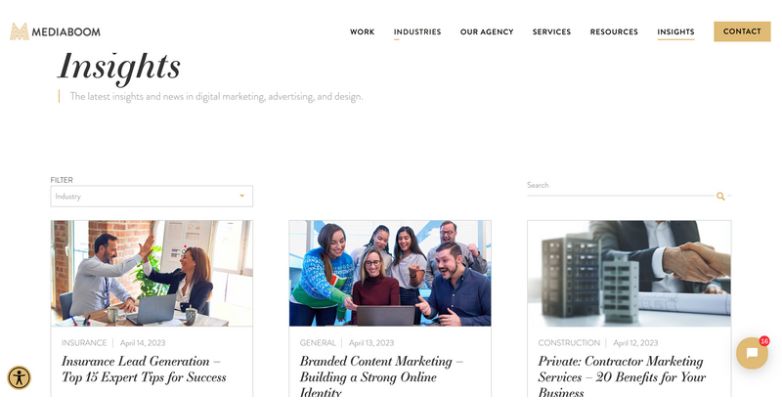The height and width of the screenshot is (410, 782).
Task: Click the high-five office thumbnail
Action: [x=152, y=273]
